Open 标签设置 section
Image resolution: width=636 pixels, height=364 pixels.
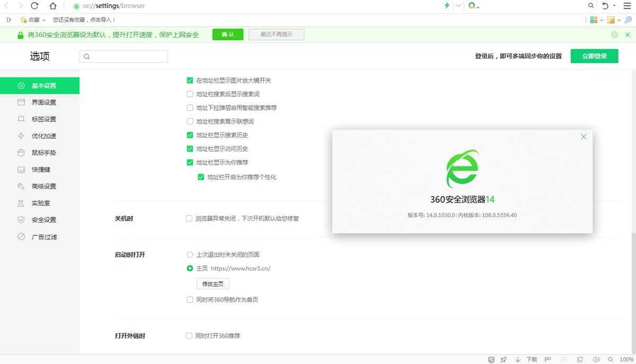40,119
